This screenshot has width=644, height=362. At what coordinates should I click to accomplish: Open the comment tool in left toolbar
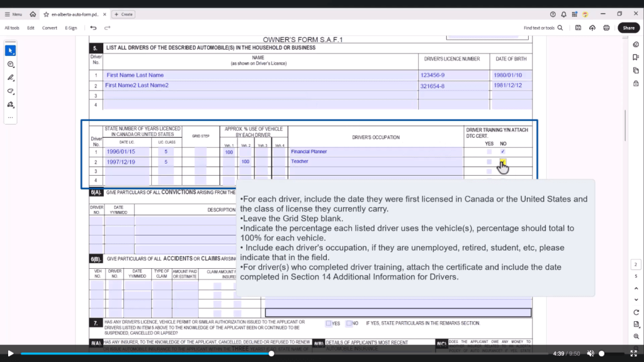coord(11,64)
